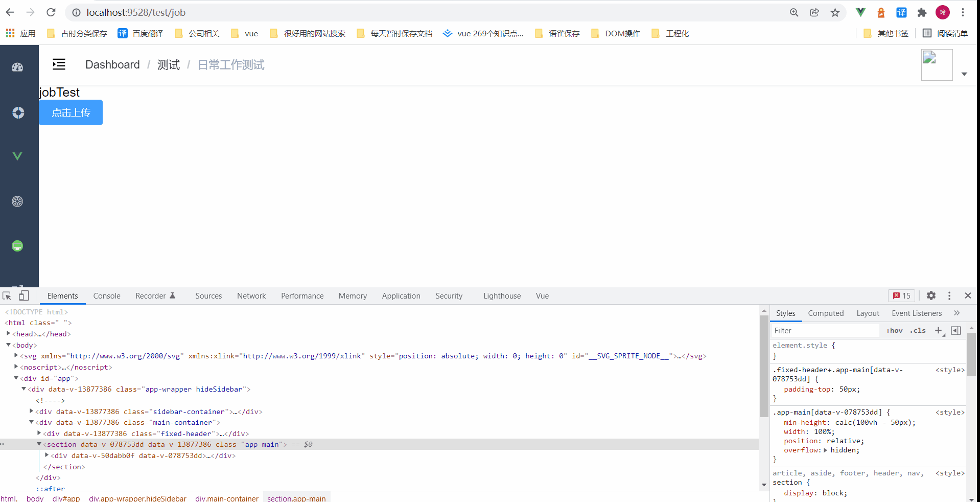Select the dashboard gauge icon in sidebar

[x=17, y=67]
